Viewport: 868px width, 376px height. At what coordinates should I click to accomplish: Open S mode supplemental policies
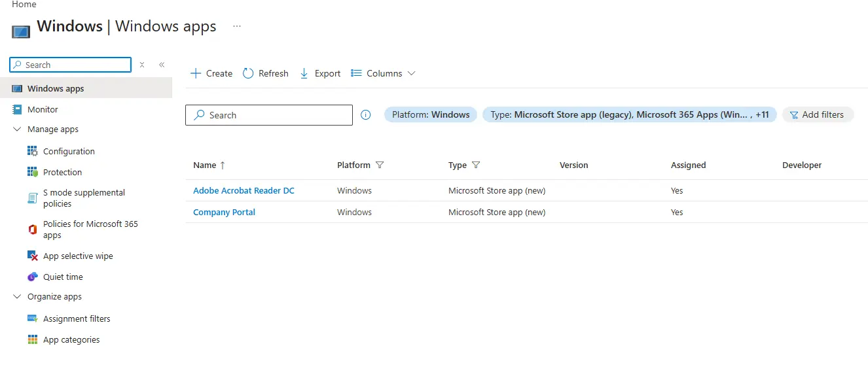point(84,198)
